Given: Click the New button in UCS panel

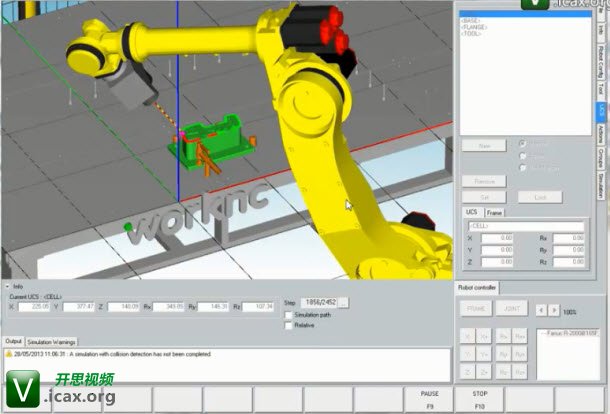Looking at the screenshot, I should coord(484,146).
